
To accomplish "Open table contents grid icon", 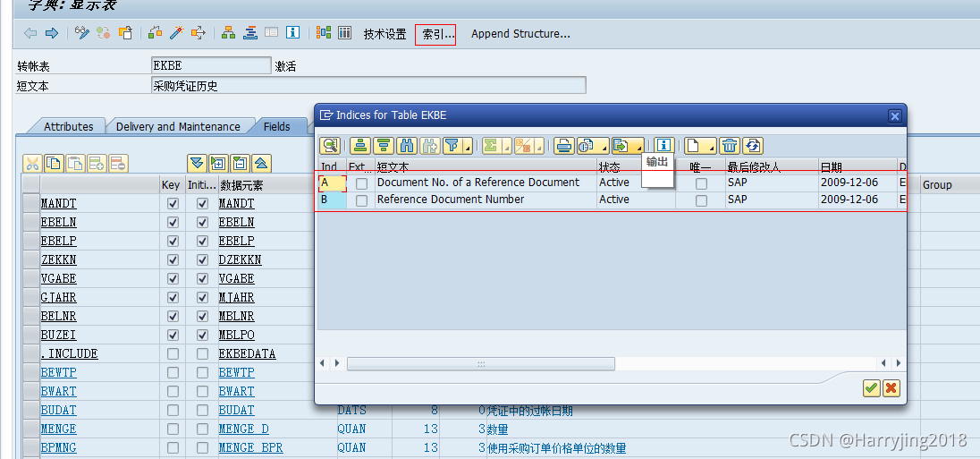I will pos(345,33).
